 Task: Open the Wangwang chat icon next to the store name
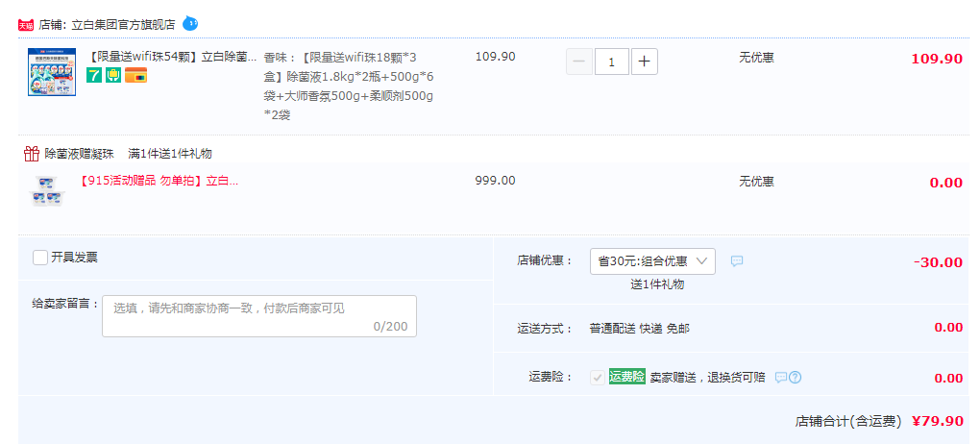(190, 24)
